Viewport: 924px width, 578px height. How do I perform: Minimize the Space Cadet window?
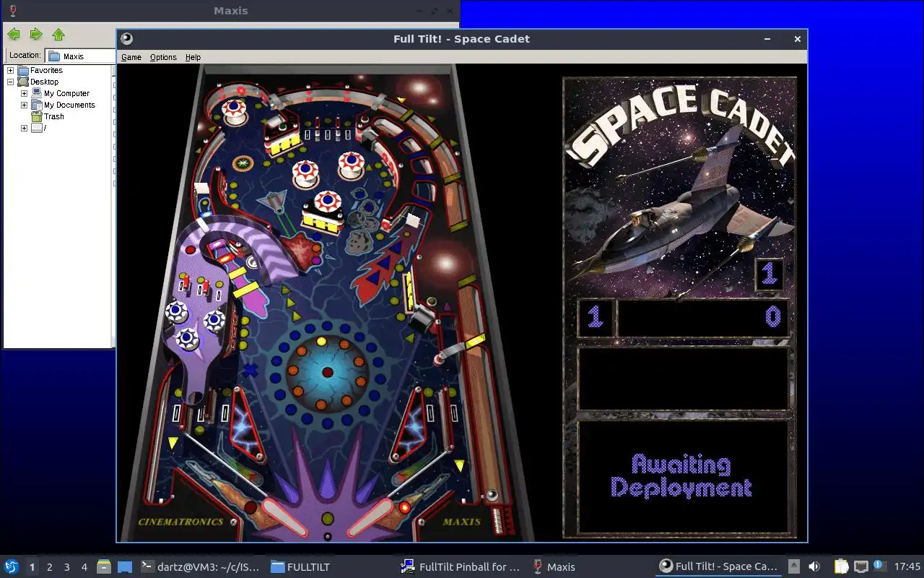[767, 39]
